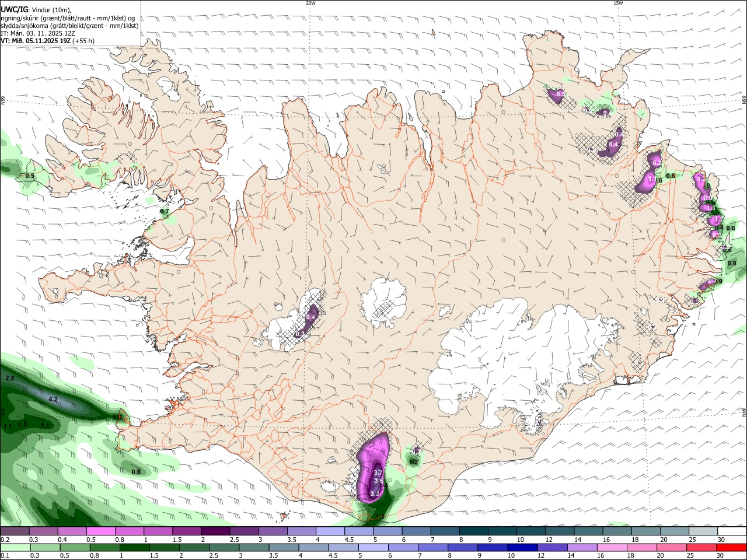Click the bright pink 0.5 swatch in the top legend row

coord(101,531)
